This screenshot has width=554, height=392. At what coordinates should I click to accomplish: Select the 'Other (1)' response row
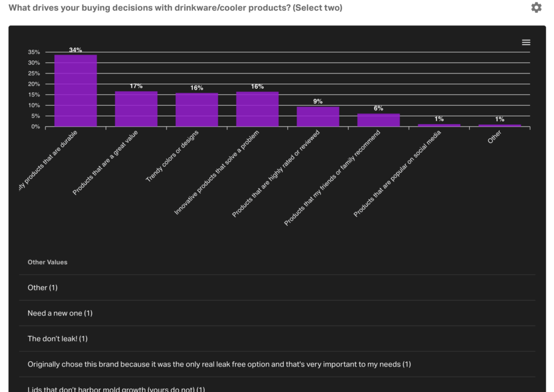pyautogui.click(x=43, y=288)
